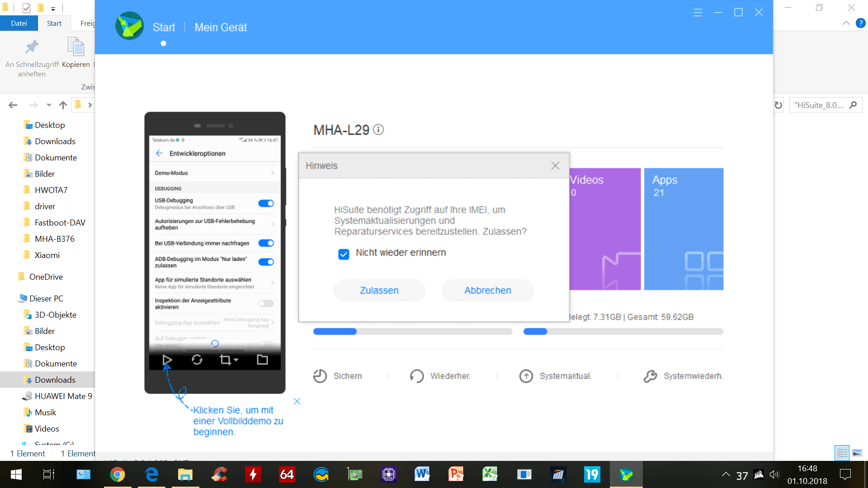The image size is (868, 488).
Task: Open Datei menu in Explorer window
Action: tap(19, 23)
